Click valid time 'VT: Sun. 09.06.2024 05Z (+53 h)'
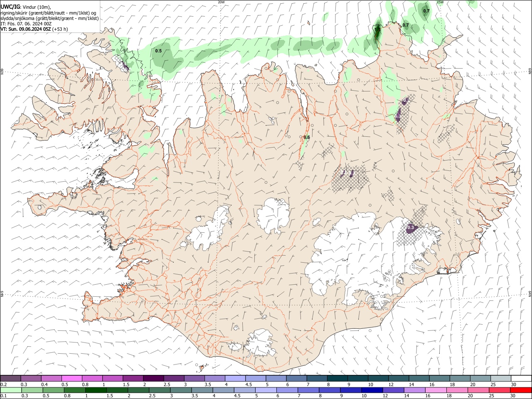This screenshot has height=399, width=532. (x=34, y=29)
